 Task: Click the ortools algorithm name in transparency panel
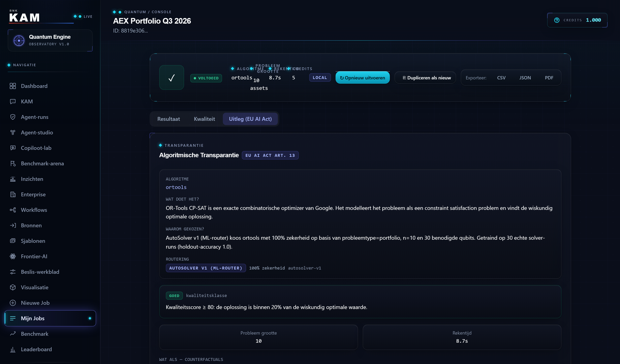pos(176,187)
